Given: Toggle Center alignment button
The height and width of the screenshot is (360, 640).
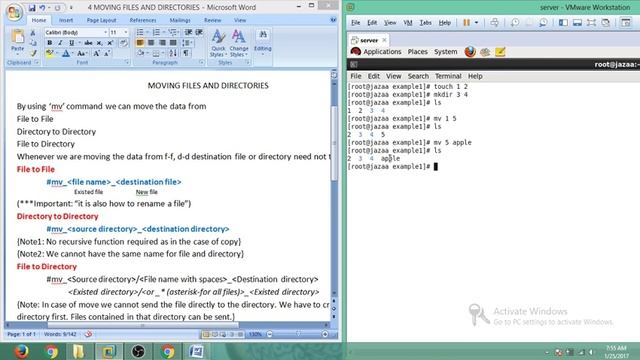Looking at the screenshot, I should pyautogui.click(x=151, y=42).
